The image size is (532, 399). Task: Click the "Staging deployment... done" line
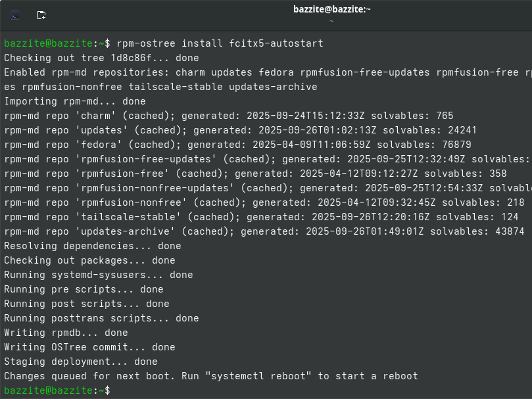click(81, 362)
